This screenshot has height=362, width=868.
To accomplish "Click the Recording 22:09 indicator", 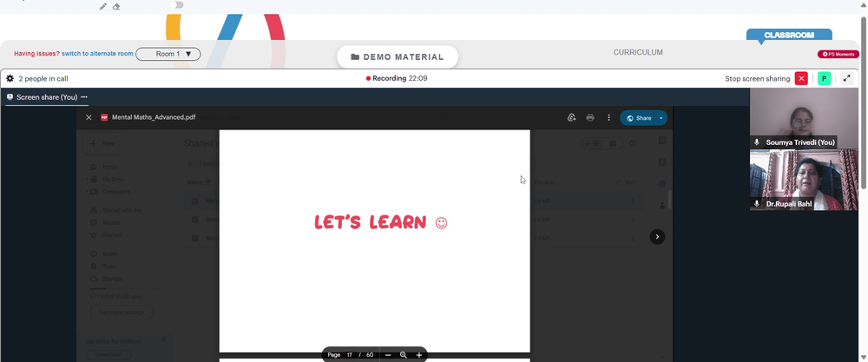I will click(397, 79).
